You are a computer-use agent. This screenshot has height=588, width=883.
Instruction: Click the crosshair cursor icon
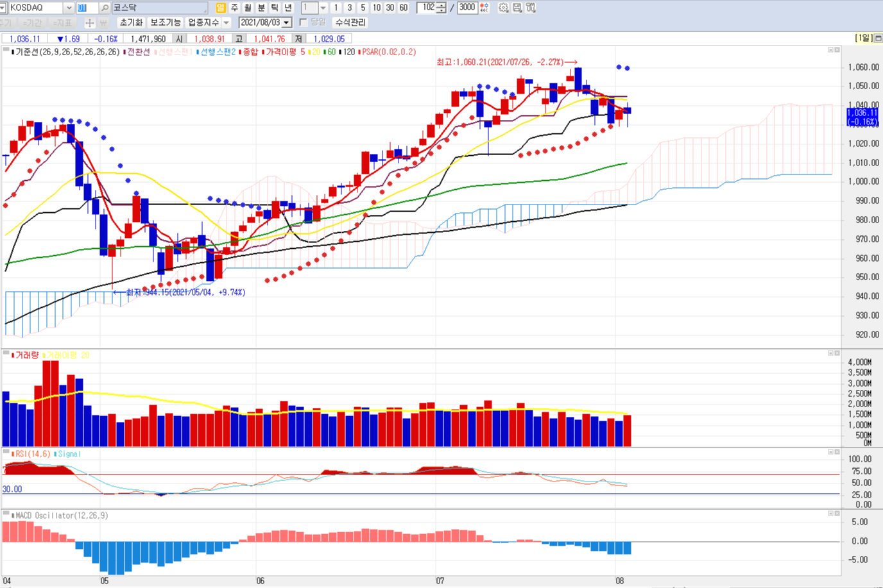[x=90, y=22]
